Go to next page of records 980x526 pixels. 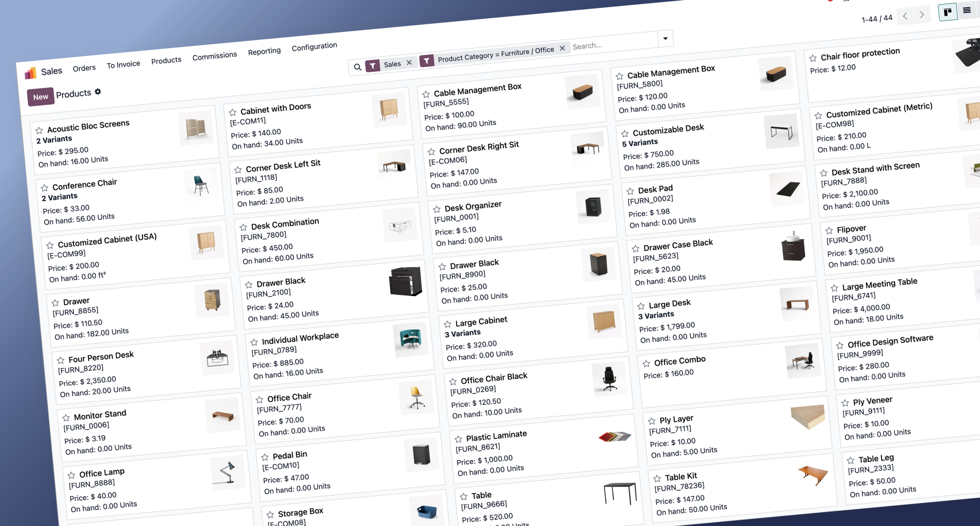922,15
